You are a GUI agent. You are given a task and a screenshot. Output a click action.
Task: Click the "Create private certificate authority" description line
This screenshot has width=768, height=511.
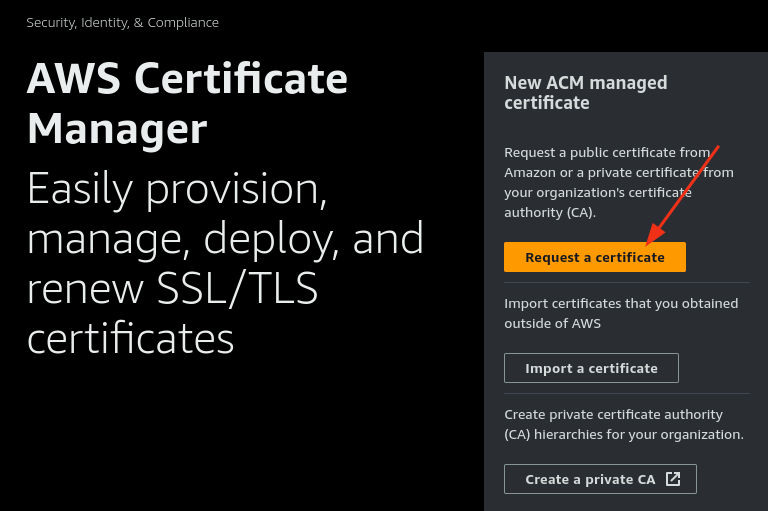tap(613, 414)
